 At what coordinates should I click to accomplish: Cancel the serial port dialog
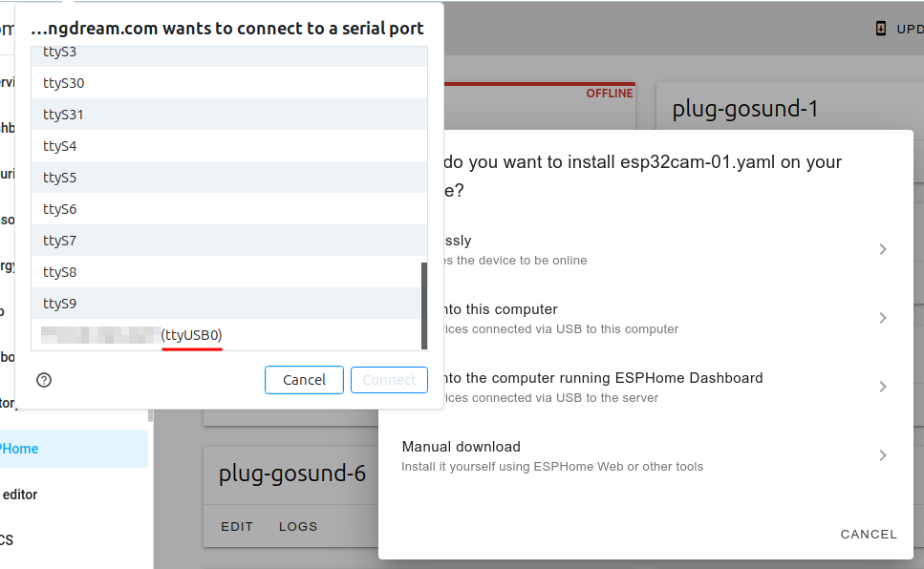click(x=304, y=380)
